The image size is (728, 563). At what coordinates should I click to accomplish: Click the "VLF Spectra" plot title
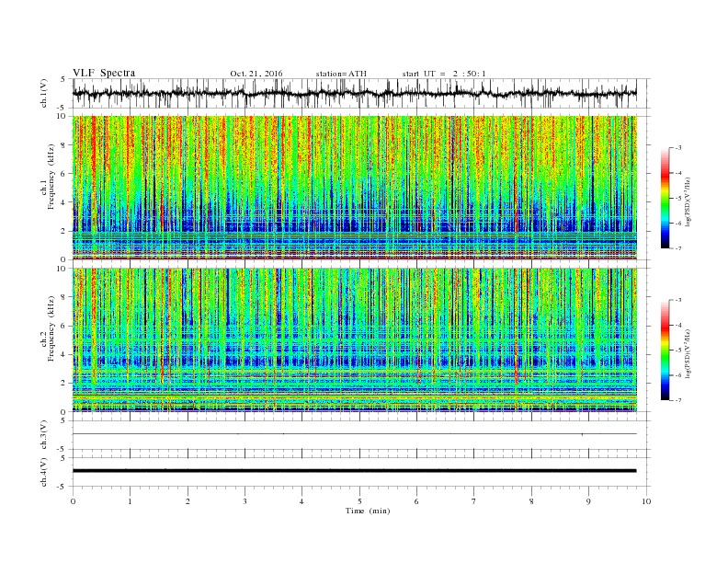click(x=104, y=73)
